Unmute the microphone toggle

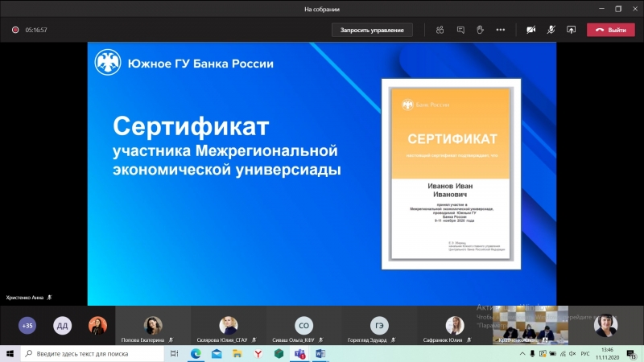click(551, 30)
